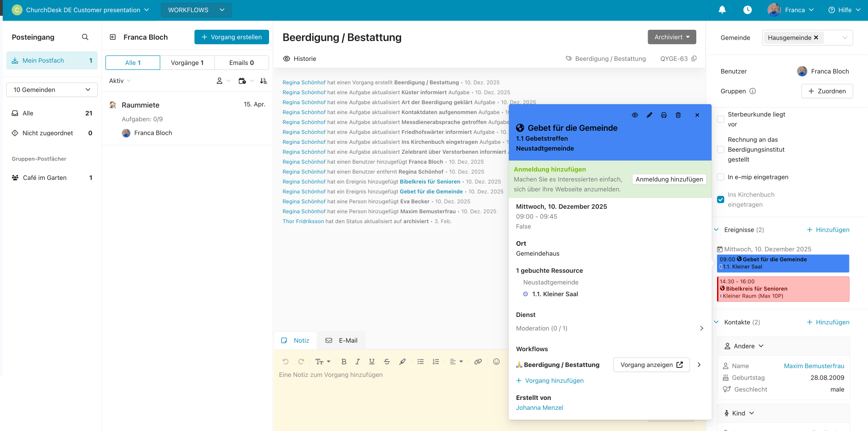
Task: Print the event details
Action: (664, 115)
